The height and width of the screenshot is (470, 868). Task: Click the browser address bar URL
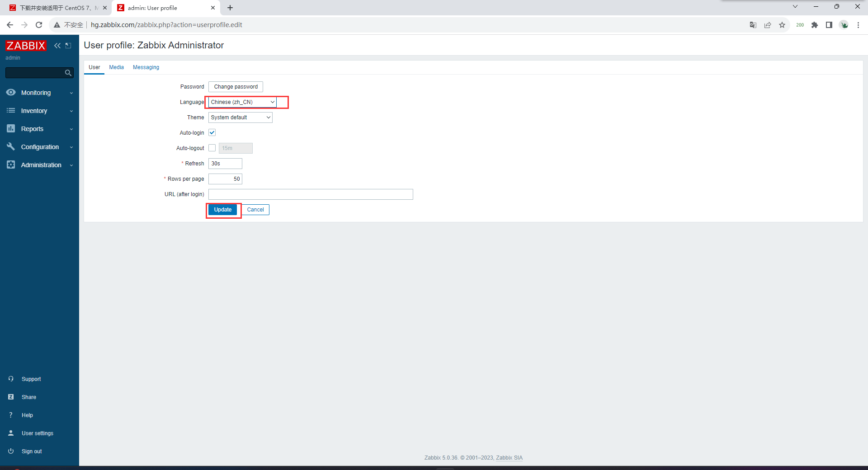click(x=166, y=25)
